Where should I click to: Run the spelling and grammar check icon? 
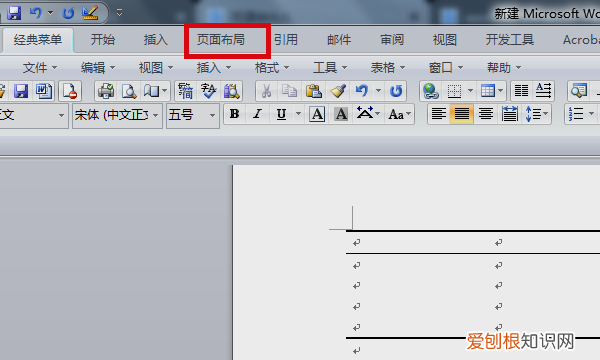(209, 91)
